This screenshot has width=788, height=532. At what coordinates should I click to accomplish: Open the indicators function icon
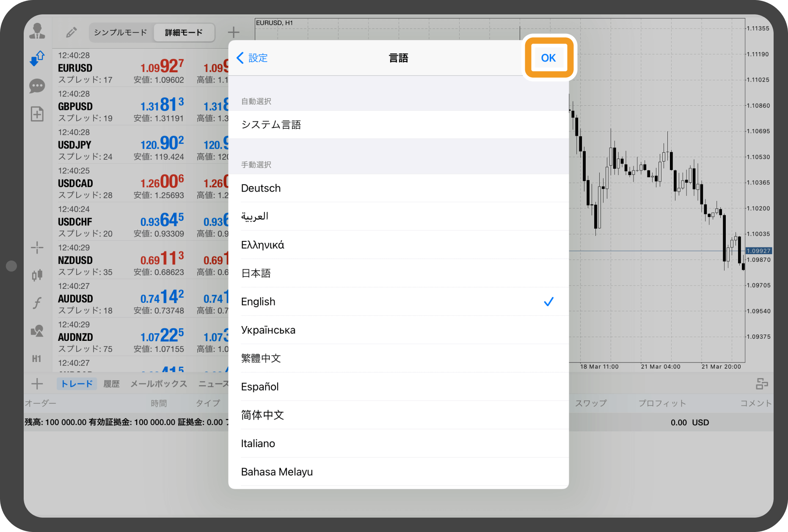pos(37,303)
